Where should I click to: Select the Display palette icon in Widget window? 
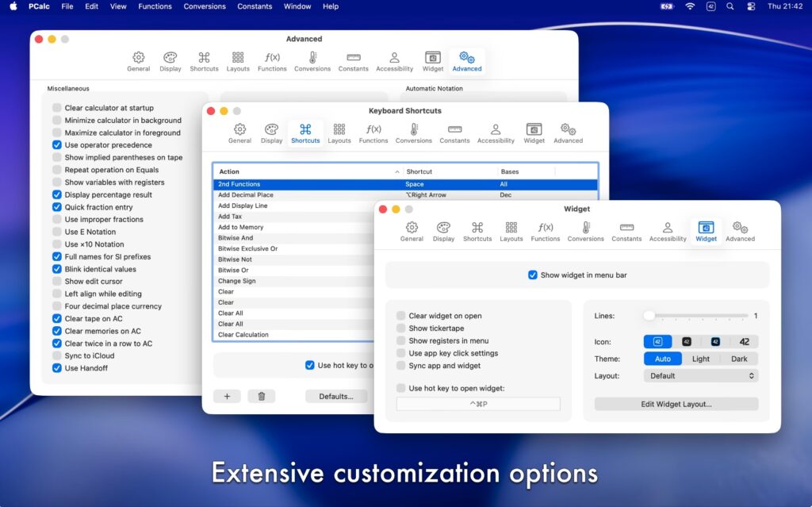443,230
